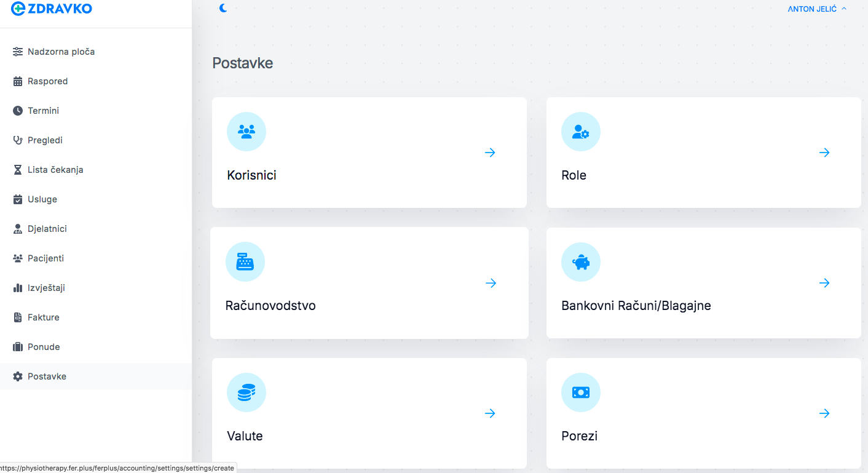Open Izvještaji sidebar label
868x473 pixels.
[46, 288]
